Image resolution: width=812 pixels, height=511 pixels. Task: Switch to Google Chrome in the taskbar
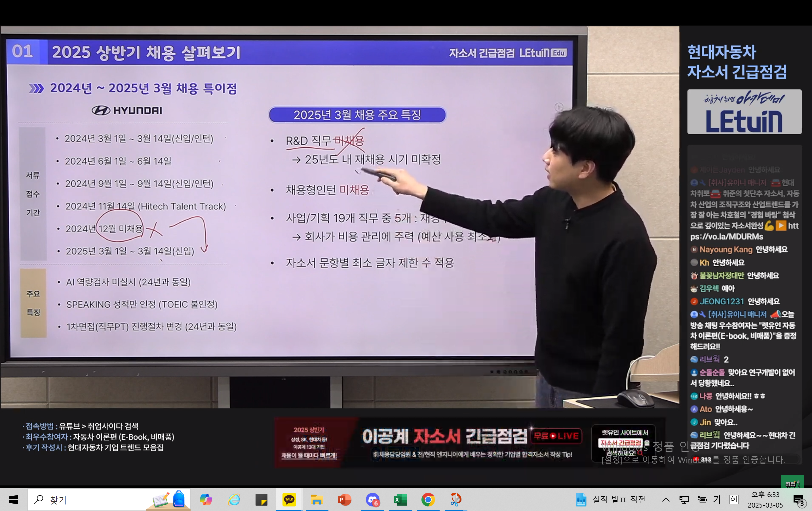(x=428, y=500)
